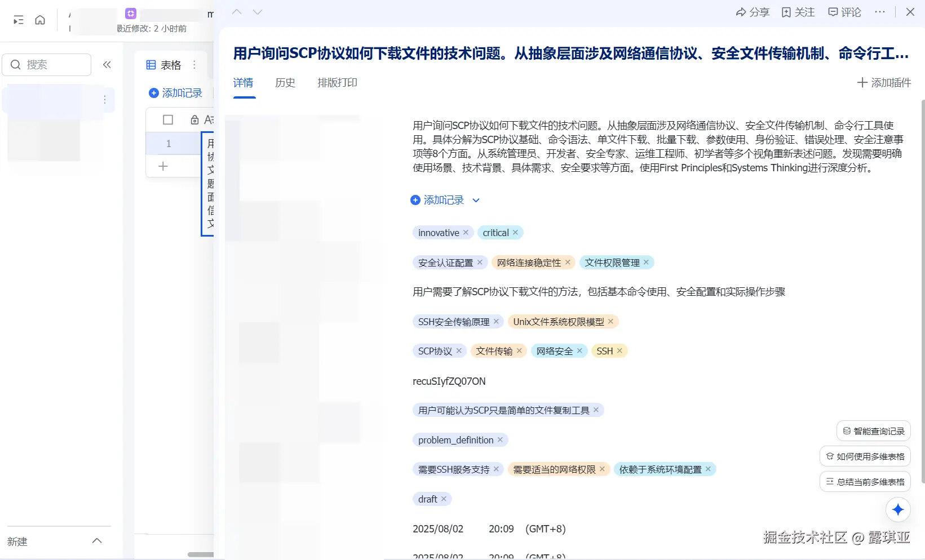Click the Share (分享) button

point(753,12)
